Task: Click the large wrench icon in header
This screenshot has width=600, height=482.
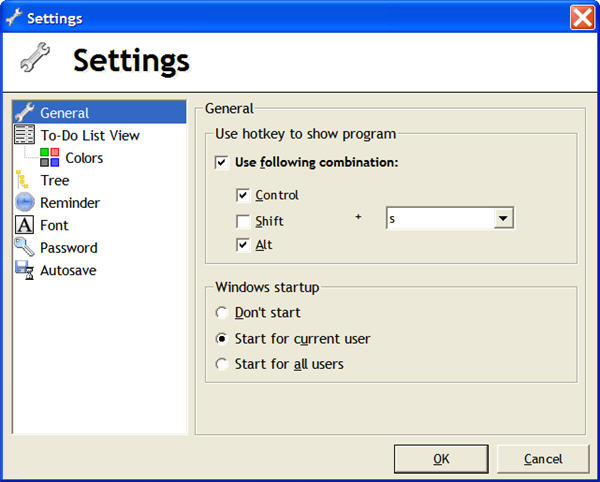Action: click(x=35, y=57)
